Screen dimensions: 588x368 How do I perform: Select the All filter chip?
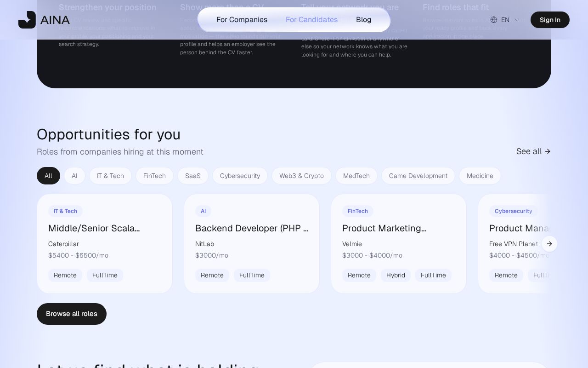click(48, 176)
